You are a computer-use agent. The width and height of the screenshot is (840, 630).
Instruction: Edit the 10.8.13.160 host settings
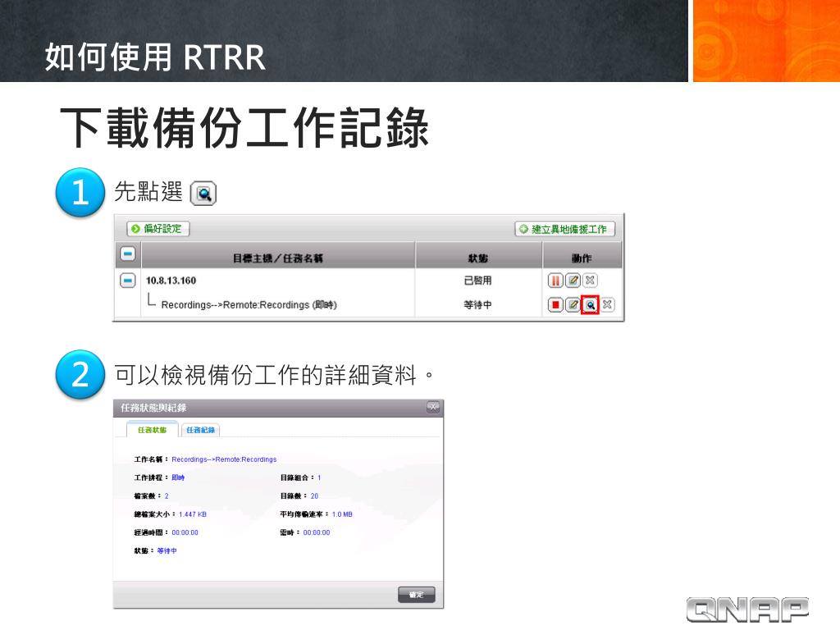point(573,281)
